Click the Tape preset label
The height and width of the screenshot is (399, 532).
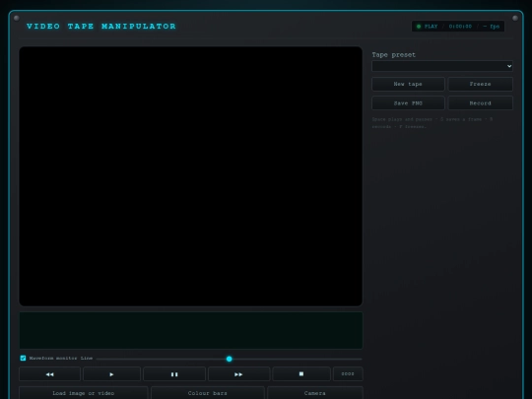pos(393,54)
